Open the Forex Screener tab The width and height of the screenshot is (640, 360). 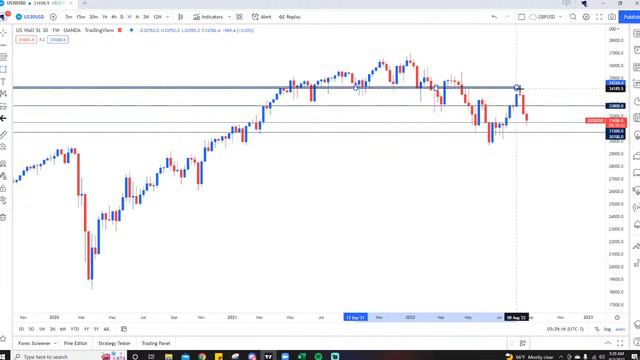pyautogui.click(x=34, y=343)
